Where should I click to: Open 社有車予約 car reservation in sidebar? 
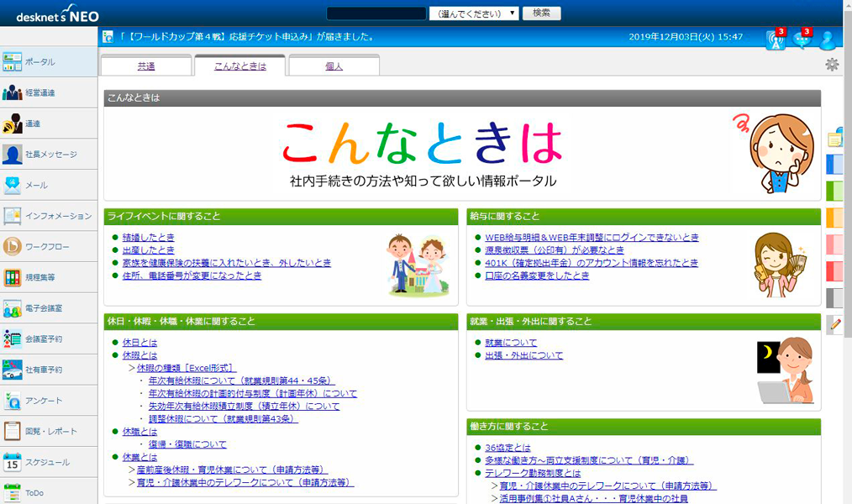[13, 370]
